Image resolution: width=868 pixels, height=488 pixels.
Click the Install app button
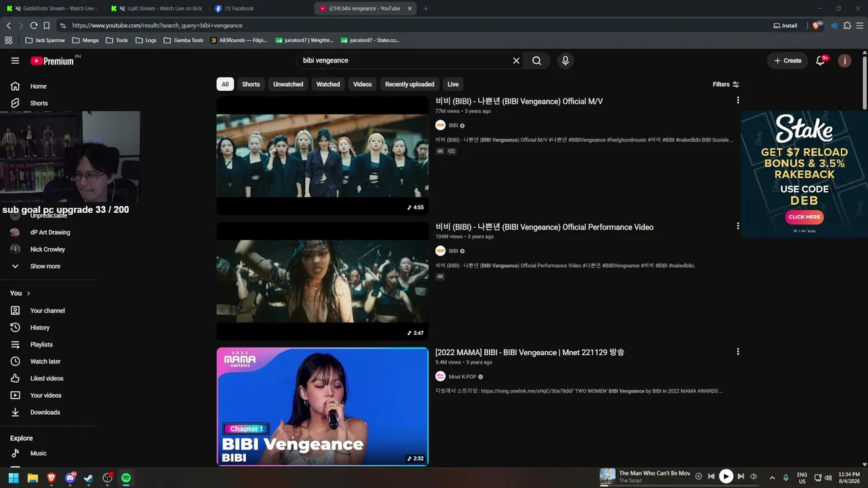coord(785,25)
